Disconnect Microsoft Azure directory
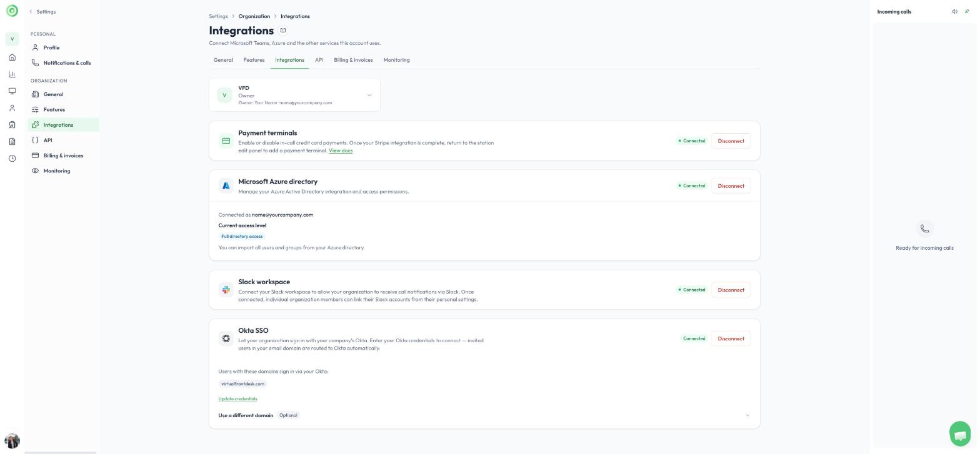The image size is (980, 454). tap(731, 186)
